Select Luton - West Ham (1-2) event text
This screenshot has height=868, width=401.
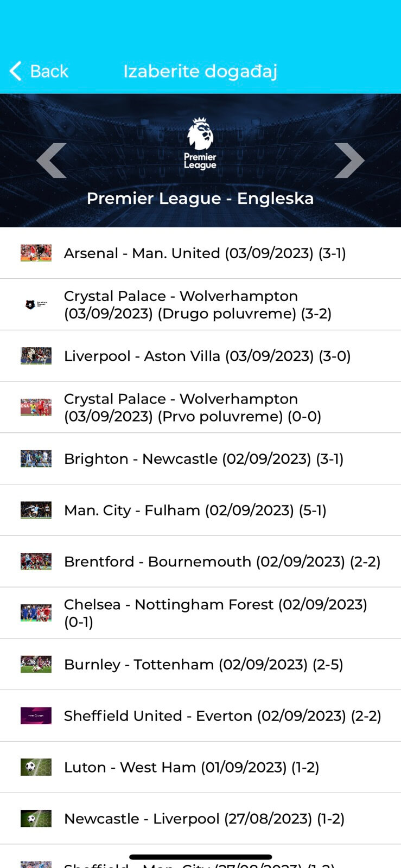pos(192,767)
